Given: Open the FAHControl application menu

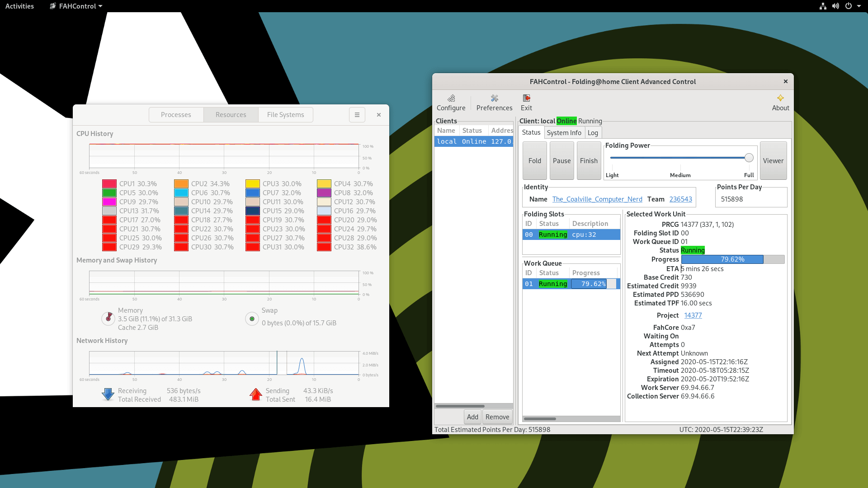Looking at the screenshot, I should pos(76,6).
